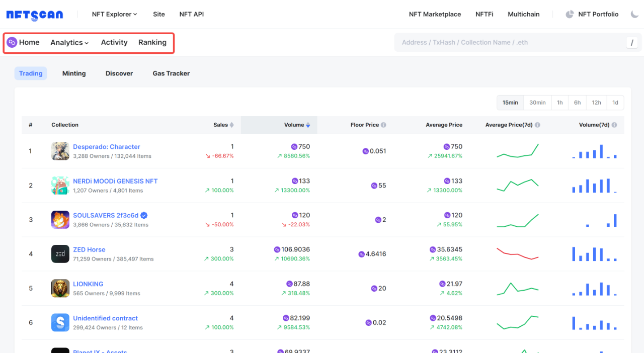Expand the Analytics dropdown menu
This screenshot has height=353, width=644.
pos(69,43)
